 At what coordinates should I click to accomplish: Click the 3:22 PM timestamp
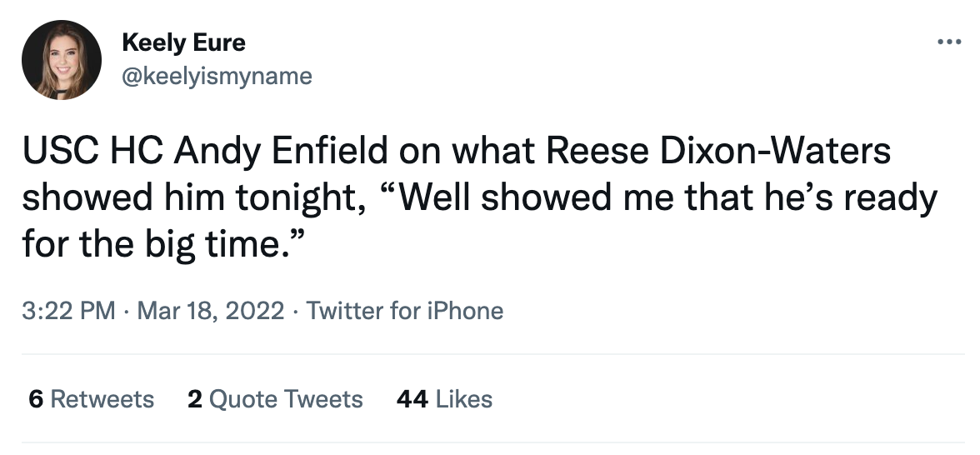point(68,311)
